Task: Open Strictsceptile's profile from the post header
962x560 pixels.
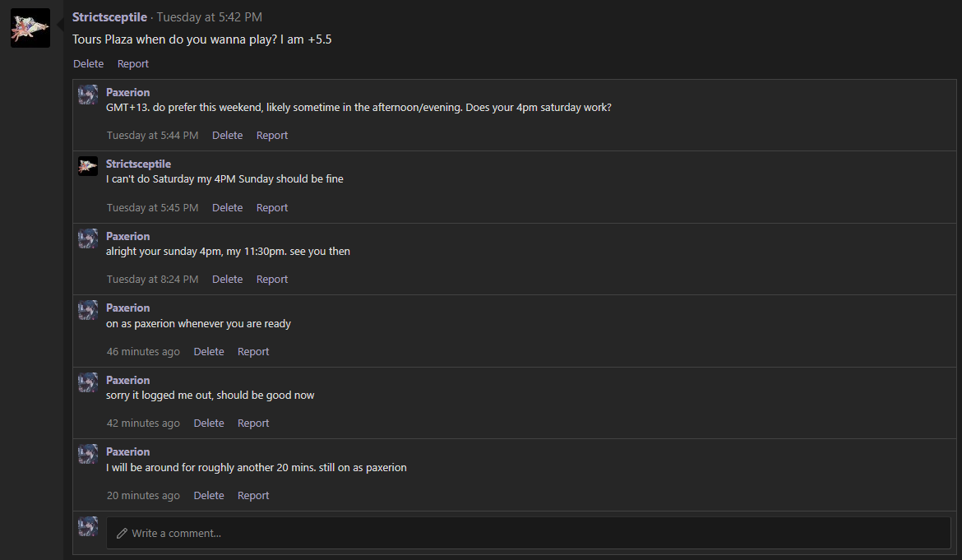Action: click(109, 17)
